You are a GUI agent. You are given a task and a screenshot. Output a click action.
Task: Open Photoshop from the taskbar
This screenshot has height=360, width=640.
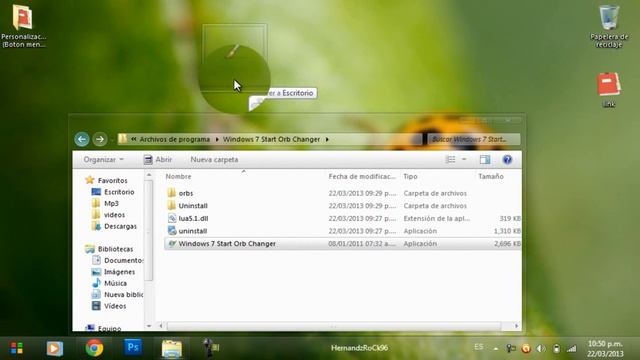133,347
